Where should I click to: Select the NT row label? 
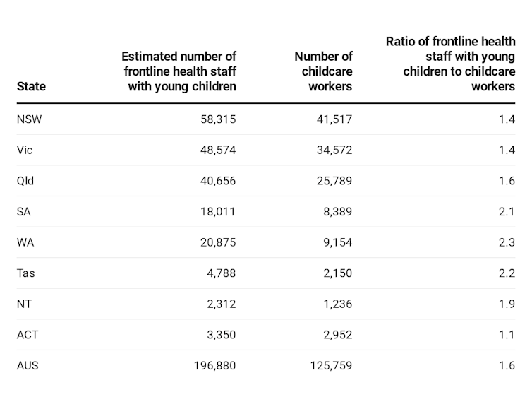24,304
